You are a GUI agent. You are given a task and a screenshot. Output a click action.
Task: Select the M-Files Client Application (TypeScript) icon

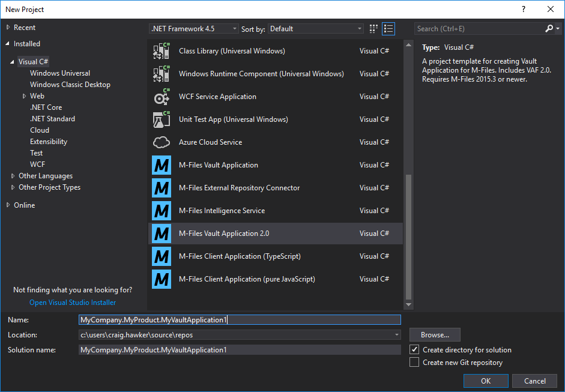pyautogui.click(x=161, y=256)
